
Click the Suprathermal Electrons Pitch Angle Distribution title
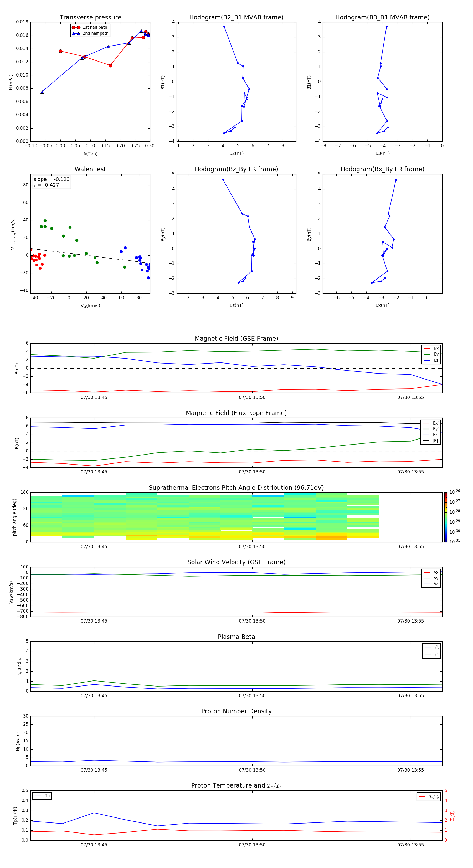click(x=236, y=488)
